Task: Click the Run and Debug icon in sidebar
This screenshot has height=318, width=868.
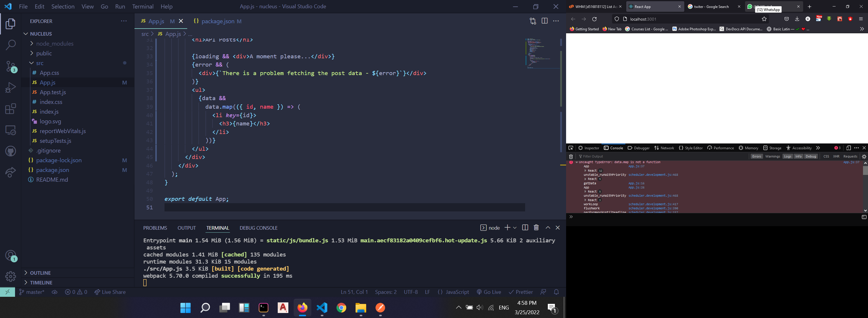Action: click(x=11, y=88)
